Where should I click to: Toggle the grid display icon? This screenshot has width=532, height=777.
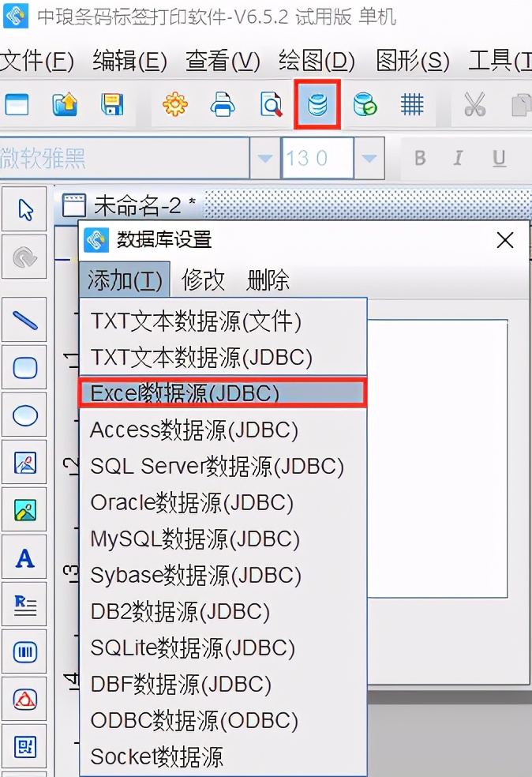click(412, 104)
